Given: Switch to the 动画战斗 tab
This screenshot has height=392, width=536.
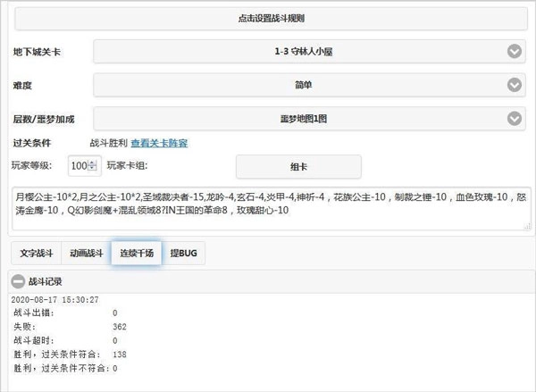Looking at the screenshot, I should click(85, 254).
